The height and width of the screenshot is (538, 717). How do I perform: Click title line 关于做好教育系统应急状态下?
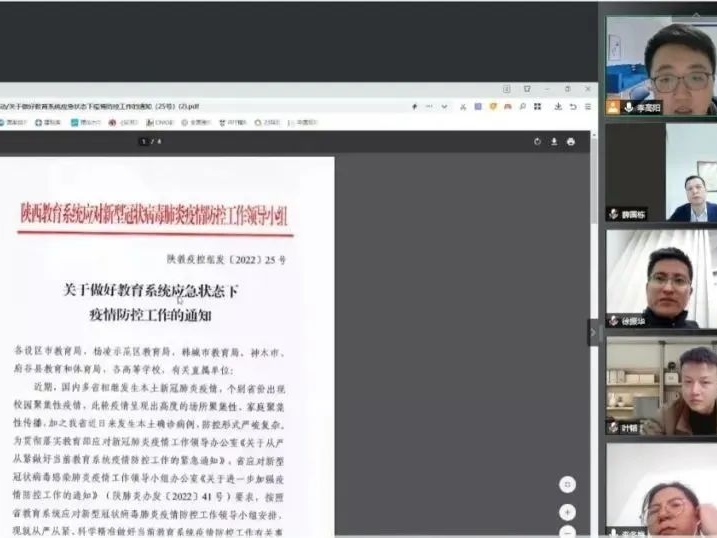pos(151,291)
